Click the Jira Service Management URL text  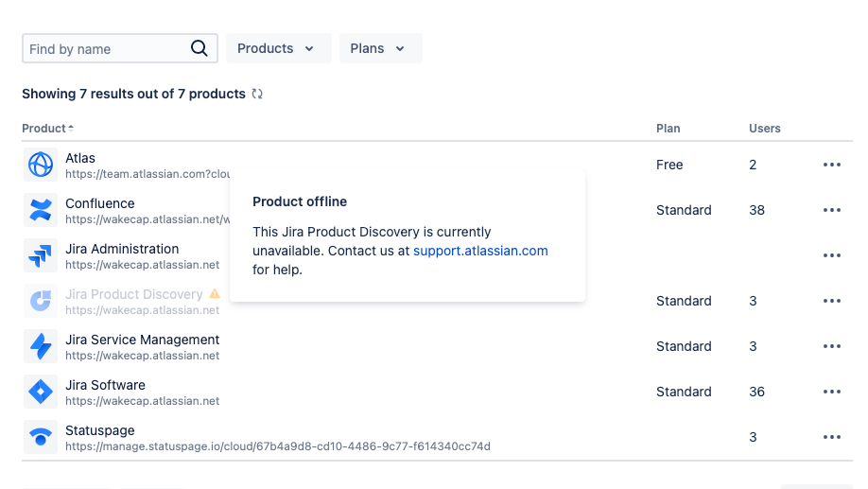[x=142, y=356]
